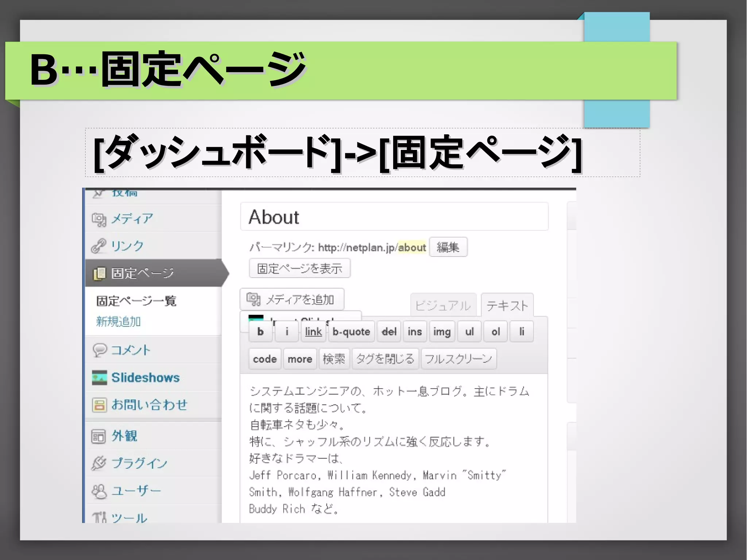Click the line '自転車ネタも少々。'

click(x=297, y=425)
